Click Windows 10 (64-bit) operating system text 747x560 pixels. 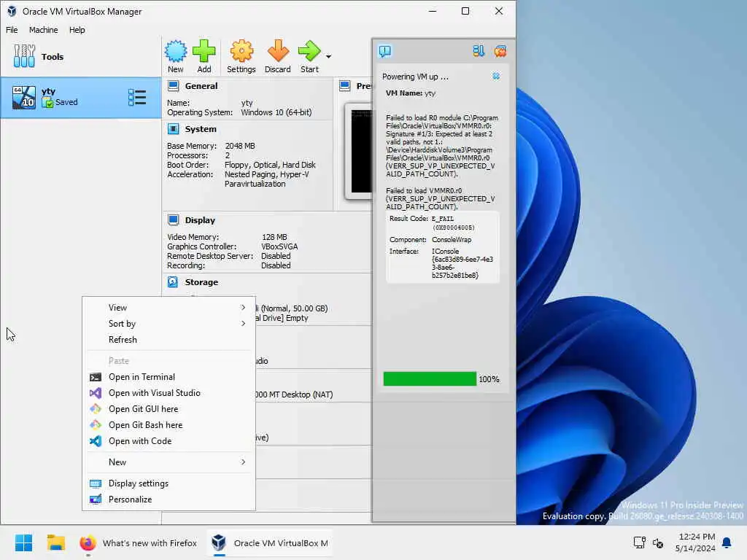[x=276, y=112]
